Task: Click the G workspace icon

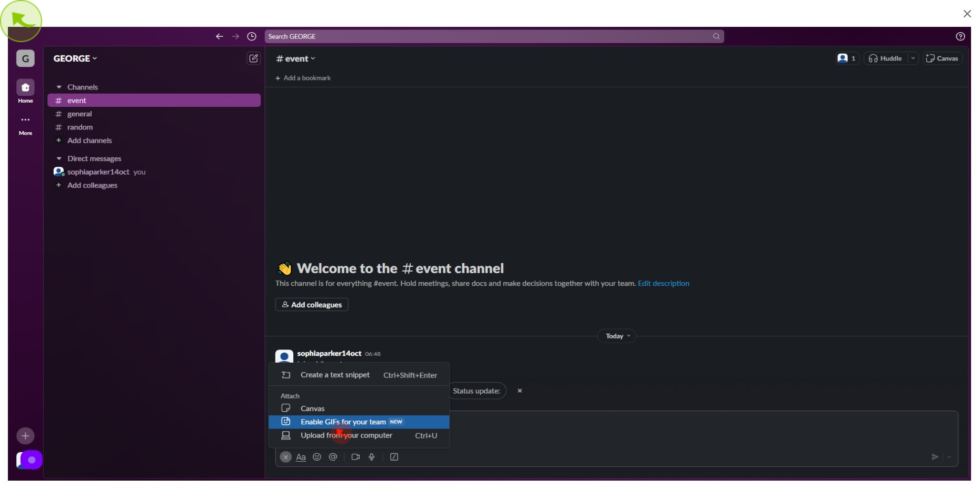Action: tap(25, 58)
